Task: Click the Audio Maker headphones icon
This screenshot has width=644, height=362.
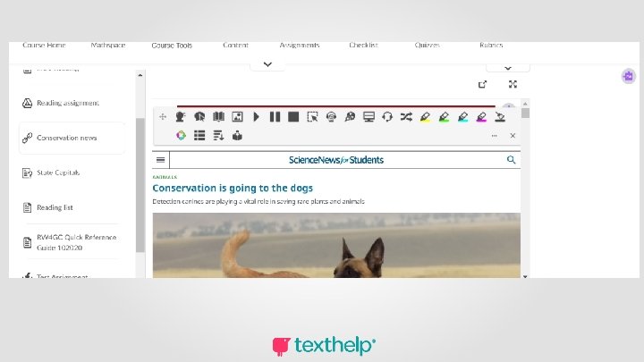Action: click(x=331, y=117)
